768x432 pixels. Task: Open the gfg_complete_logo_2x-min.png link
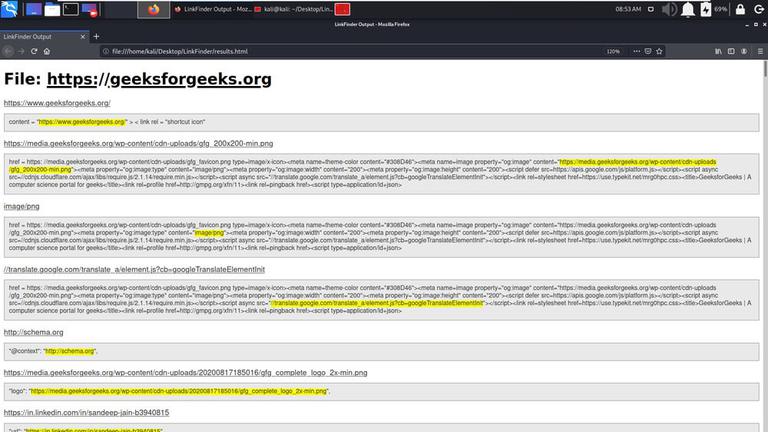pos(186,373)
